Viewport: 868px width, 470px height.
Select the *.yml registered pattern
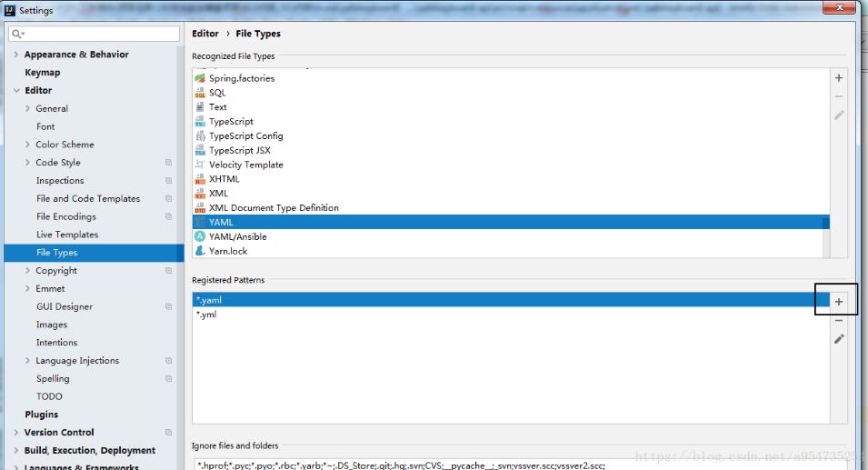pos(206,315)
